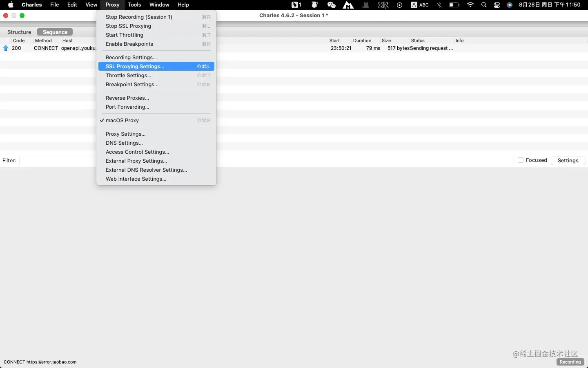Choose Port Forwarding...
The width and height of the screenshot is (588, 368).
pos(156,107)
